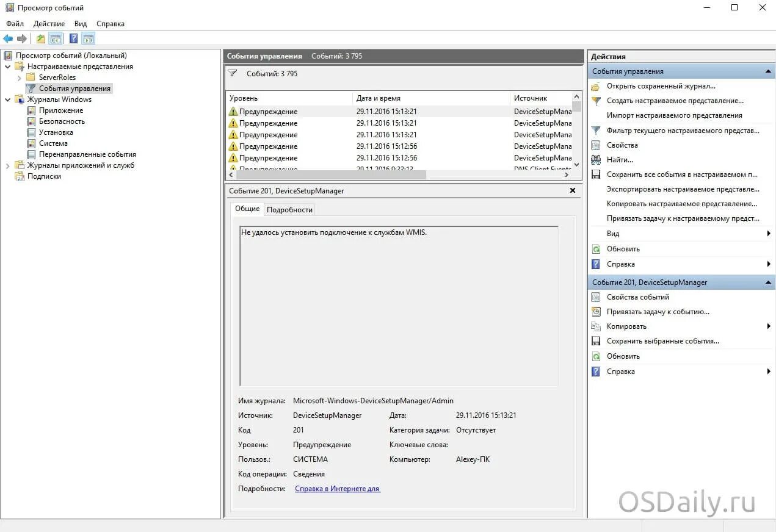This screenshot has height=532, width=776.
Task: Switch to the Подробности tab
Action: click(x=290, y=209)
